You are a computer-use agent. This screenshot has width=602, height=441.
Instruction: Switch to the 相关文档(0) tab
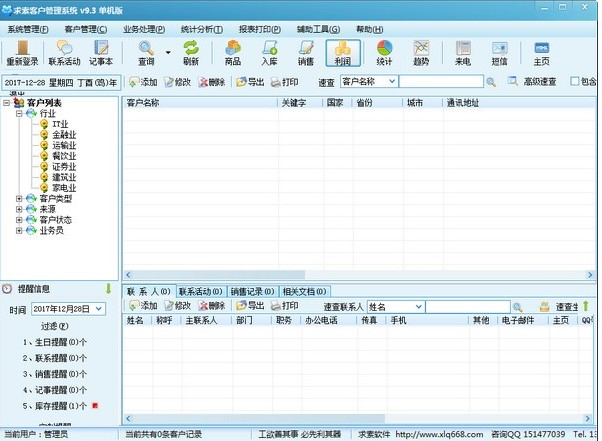[304, 292]
